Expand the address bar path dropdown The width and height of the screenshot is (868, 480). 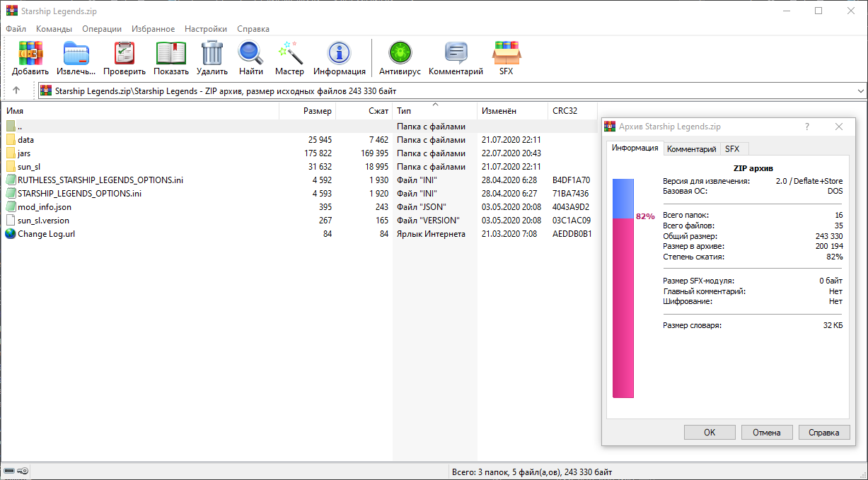pyautogui.click(x=860, y=91)
